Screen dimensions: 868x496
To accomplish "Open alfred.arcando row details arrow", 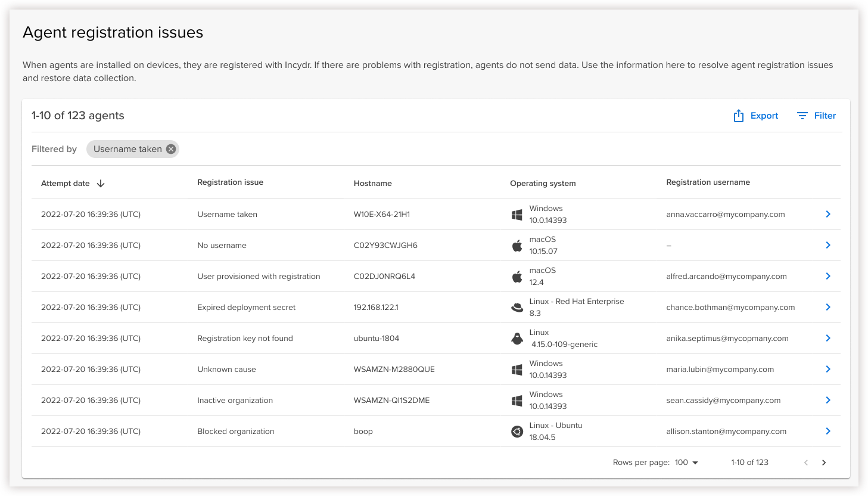I will click(x=827, y=276).
